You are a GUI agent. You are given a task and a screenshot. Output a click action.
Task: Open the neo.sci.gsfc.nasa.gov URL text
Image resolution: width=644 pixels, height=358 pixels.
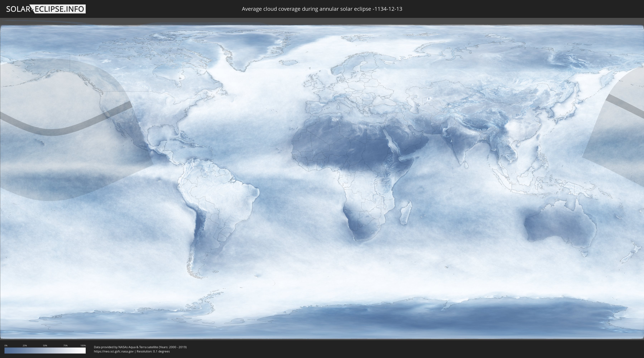click(114, 351)
